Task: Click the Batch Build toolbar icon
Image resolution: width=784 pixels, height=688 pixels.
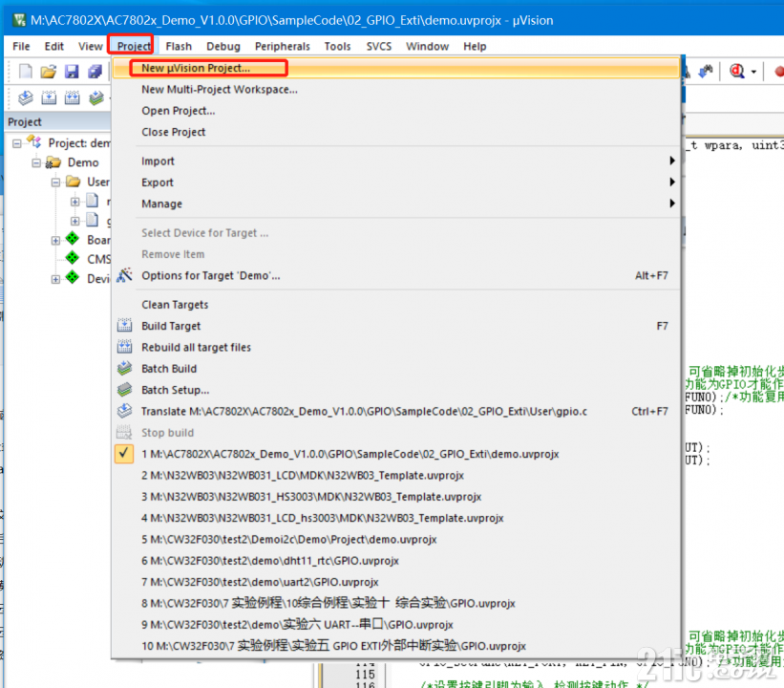Action: pos(96,97)
